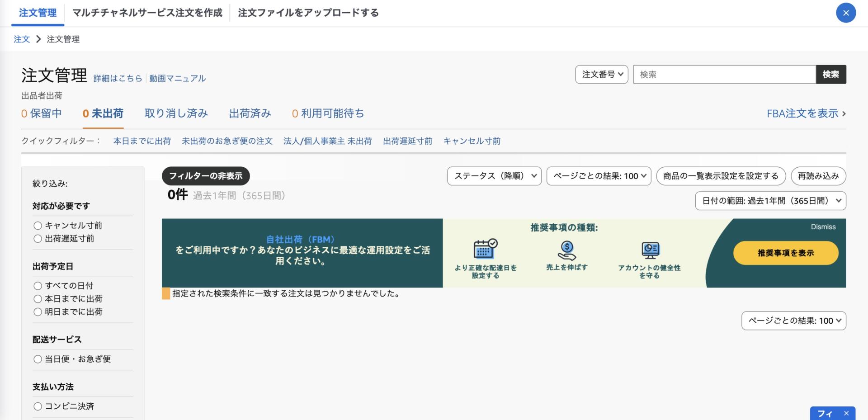Apply quick filter 法人/個人事業主 未出荷
This screenshot has width=868, height=420.
pos(328,141)
